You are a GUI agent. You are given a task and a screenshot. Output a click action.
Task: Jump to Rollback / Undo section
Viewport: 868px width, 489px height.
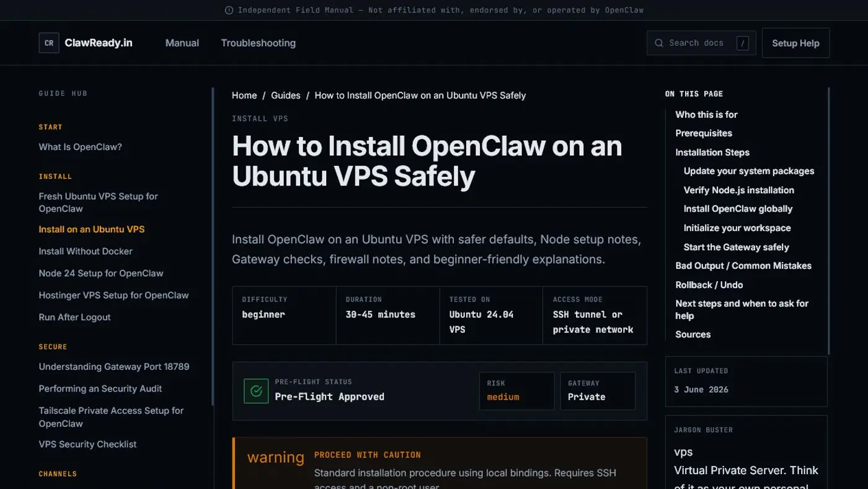point(709,285)
